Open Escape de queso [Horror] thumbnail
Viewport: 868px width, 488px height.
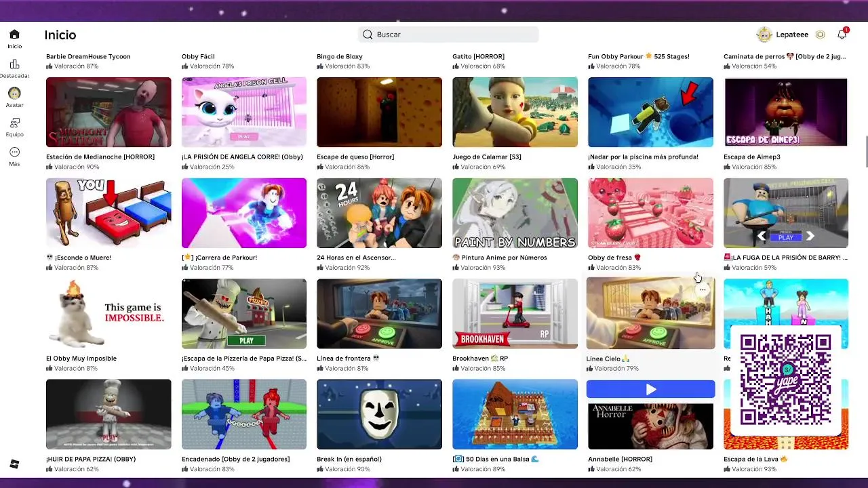[x=379, y=112]
